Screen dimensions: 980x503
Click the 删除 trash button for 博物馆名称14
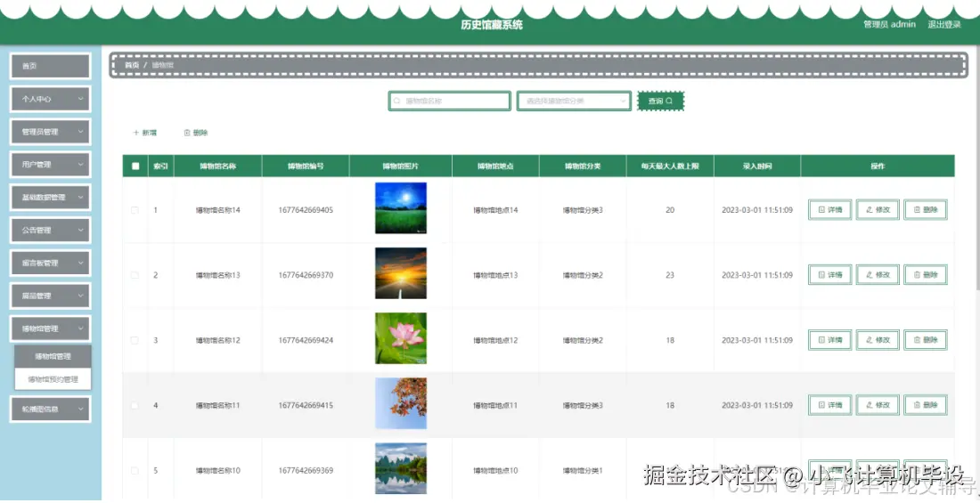click(x=926, y=210)
